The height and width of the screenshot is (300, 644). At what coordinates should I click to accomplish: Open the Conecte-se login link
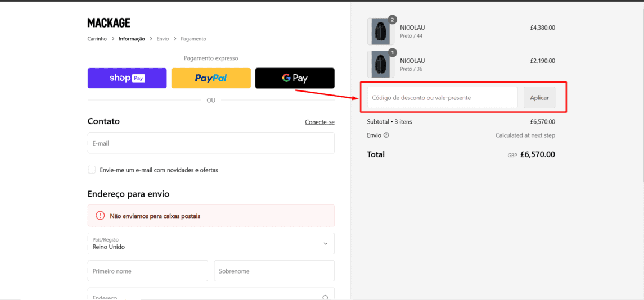coord(319,122)
